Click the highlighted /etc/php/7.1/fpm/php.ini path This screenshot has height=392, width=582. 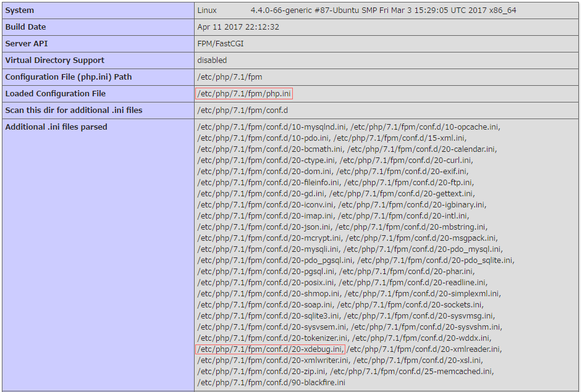point(244,93)
